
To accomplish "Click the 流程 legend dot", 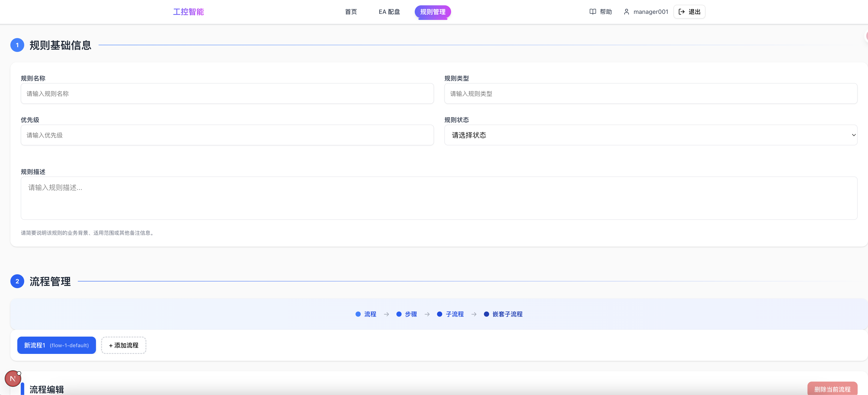I will coord(358,314).
